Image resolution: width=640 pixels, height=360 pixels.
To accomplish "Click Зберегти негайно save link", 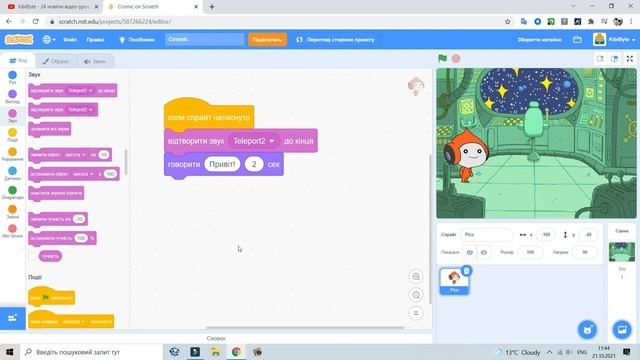I will click(x=540, y=40).
